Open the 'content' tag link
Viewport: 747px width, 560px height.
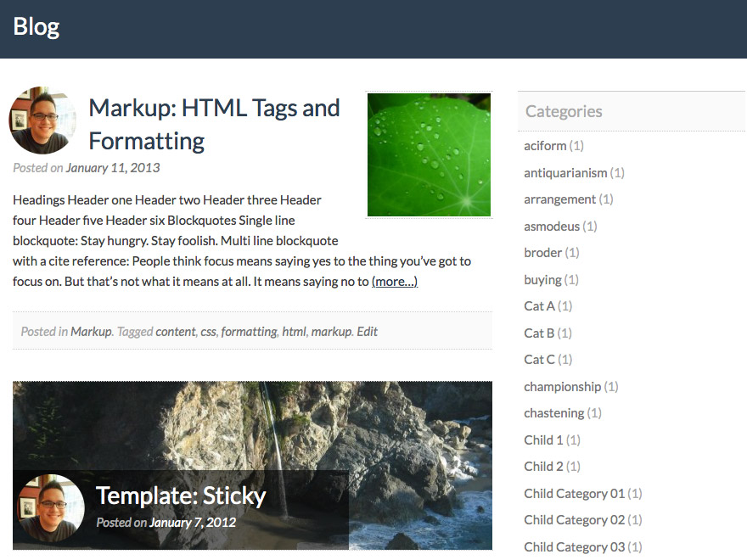pyautogui.click(x=176, y=332)
